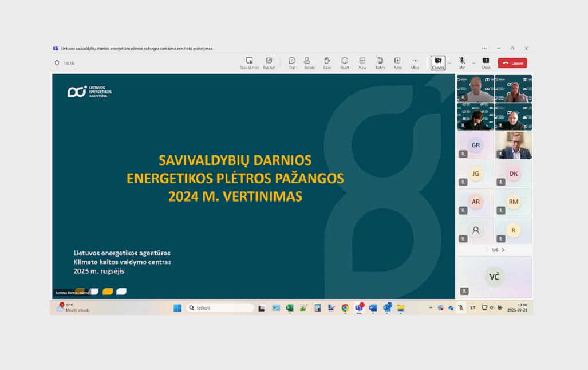Open meeting Notes
This screenshot has height=370, width=588.
(380, 63)
